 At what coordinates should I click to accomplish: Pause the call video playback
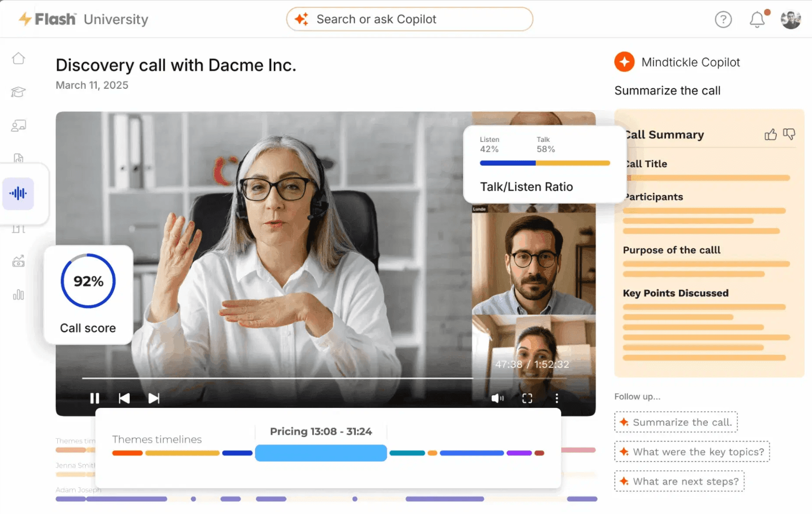(95, 398)
